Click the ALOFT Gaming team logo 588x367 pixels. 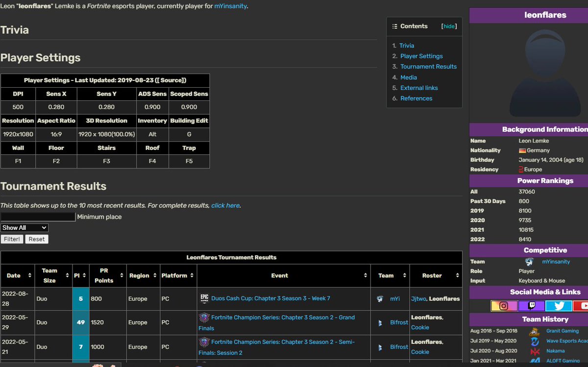click(x=534, y=361)
